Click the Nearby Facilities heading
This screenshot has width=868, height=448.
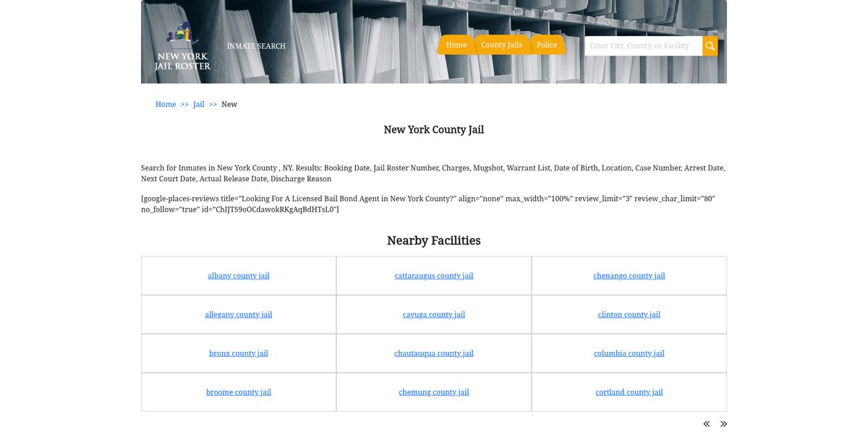click(x=434, y=241)
